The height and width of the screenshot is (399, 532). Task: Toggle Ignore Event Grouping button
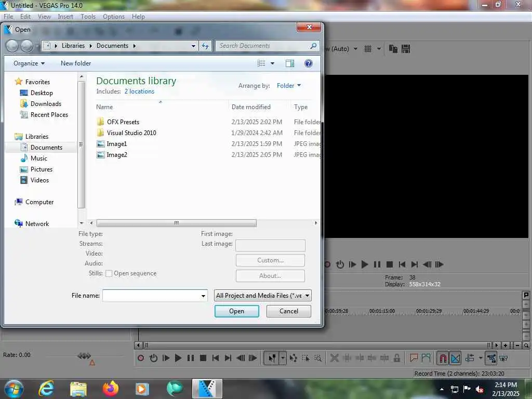[503, 358]
